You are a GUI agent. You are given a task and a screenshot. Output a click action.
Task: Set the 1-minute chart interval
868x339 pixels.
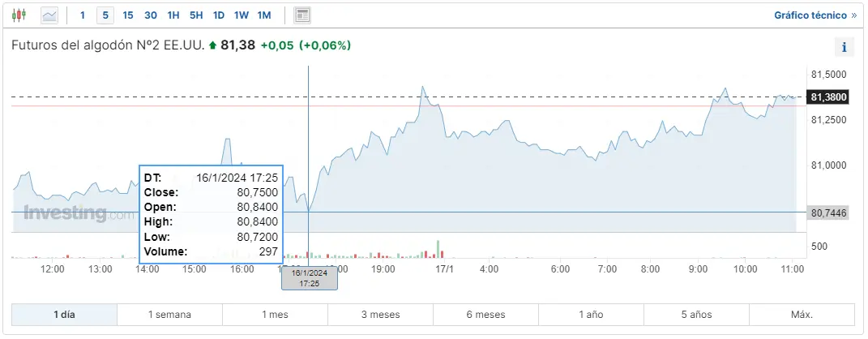click(x=83, y=15)
